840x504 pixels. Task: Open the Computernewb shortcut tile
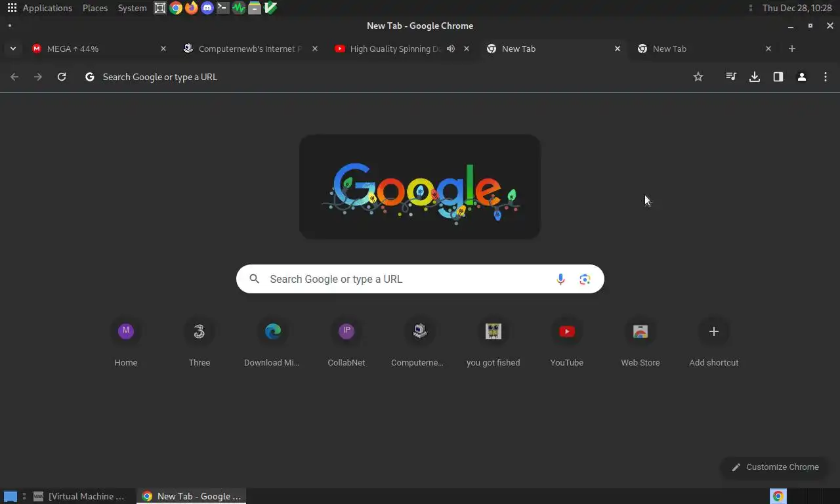420,343
